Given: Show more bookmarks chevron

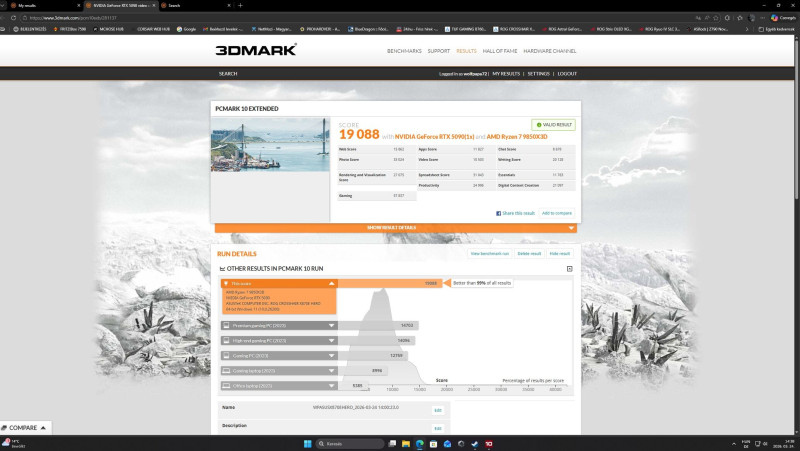Looking at the screenshot, I should coord(747,29).
